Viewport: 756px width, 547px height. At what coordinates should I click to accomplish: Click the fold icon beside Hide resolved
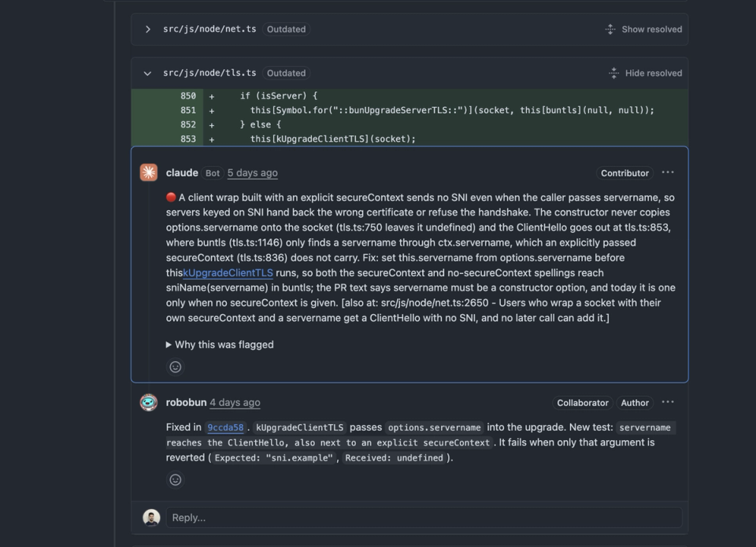(x=613, y=73)
